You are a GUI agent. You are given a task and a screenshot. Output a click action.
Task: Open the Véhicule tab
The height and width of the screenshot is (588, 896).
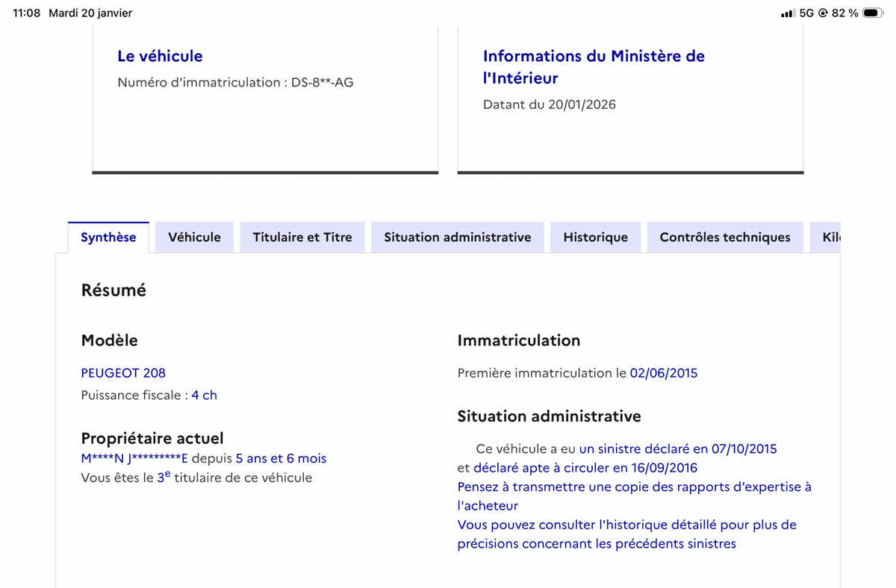pyautogui.click(x=194, y=237)
